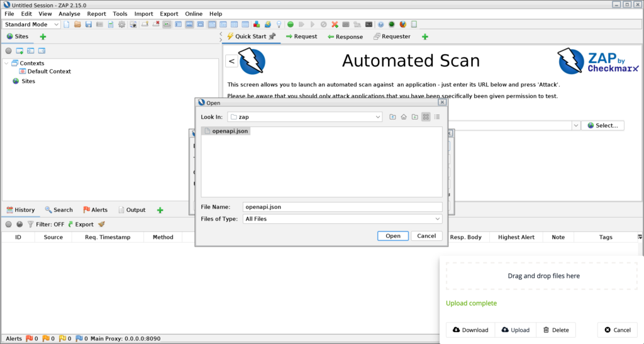Click the Up One Level folder icon

(x=392, y=117)
